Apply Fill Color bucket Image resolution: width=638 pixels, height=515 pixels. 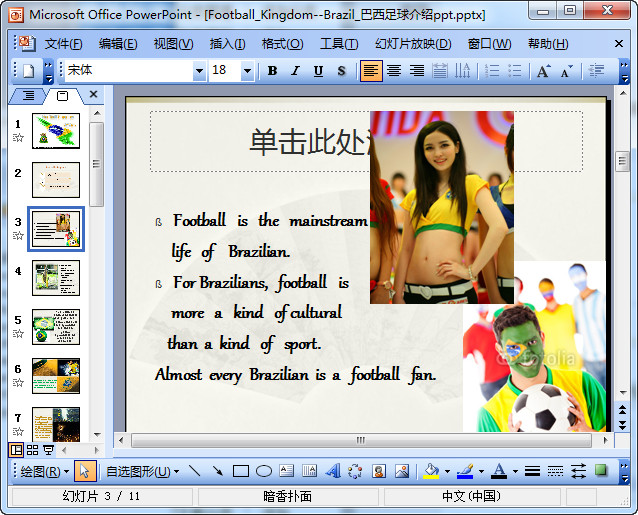pos(431,471)
